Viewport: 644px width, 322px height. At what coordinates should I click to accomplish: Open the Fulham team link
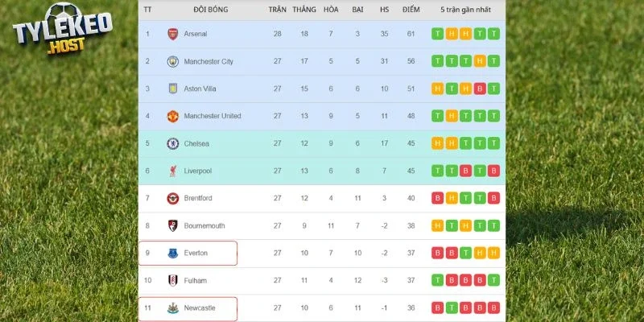click(x=195, y=280)
